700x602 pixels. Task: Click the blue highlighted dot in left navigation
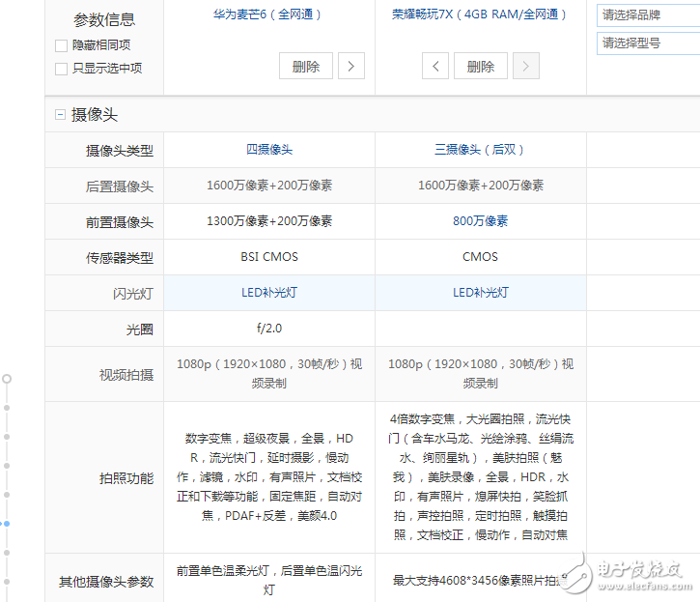[x=7, y=523]
